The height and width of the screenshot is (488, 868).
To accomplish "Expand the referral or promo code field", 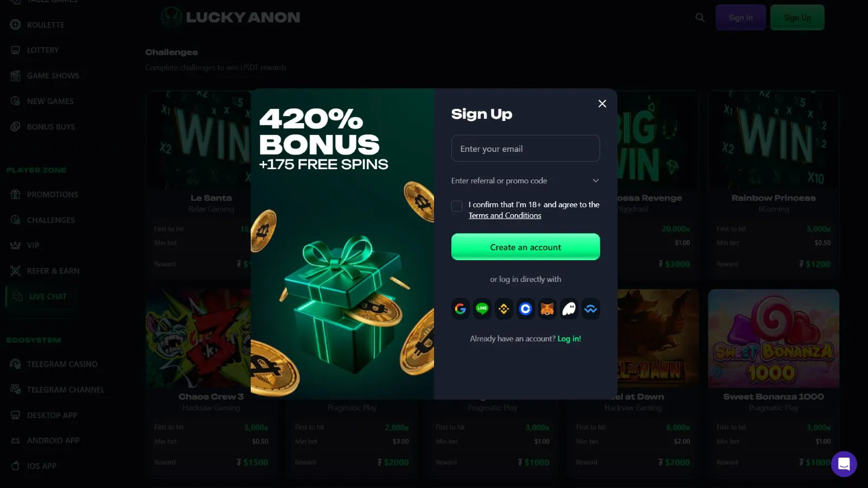I will [526, 181].
